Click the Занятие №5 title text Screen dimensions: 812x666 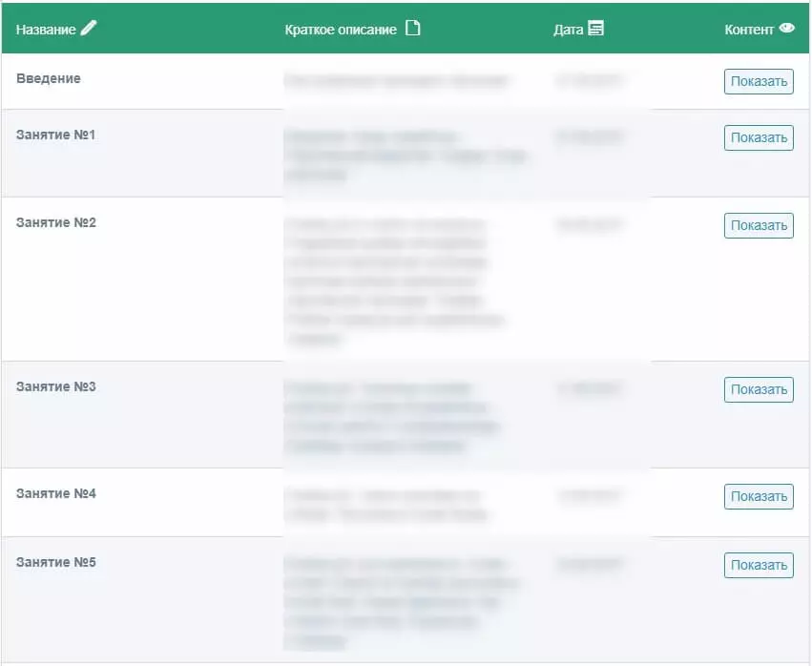[x=56, y=562]
